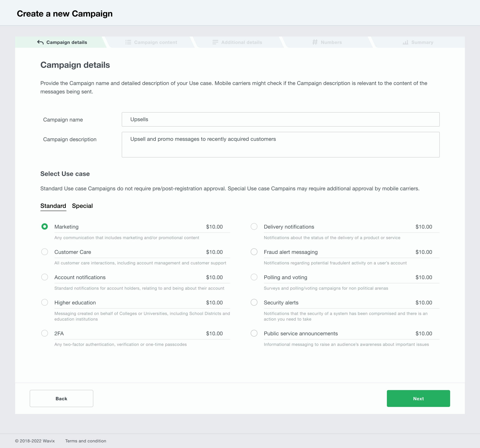Select the Customer Care use case
480x448 pixels.
tap(44, 252)
